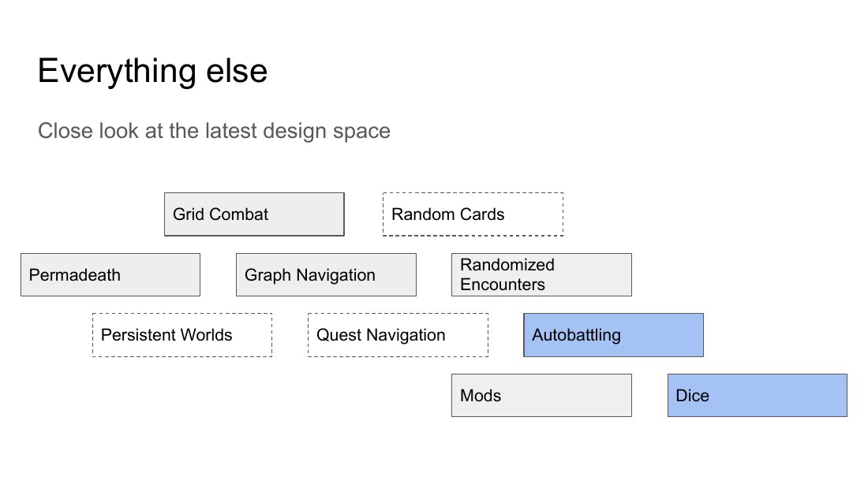Click the Persistent Worlds dashed box
This screenshot has height=488, width=868.
click(x=182, y=335)
